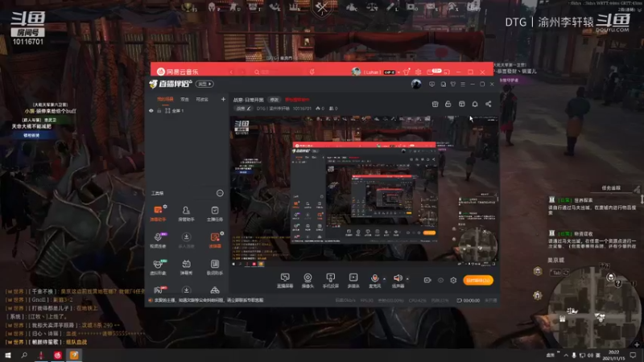644x362 pixels.
Task: Open skin shirt icon in NetEase Music
Action: (x=407, y=72)
